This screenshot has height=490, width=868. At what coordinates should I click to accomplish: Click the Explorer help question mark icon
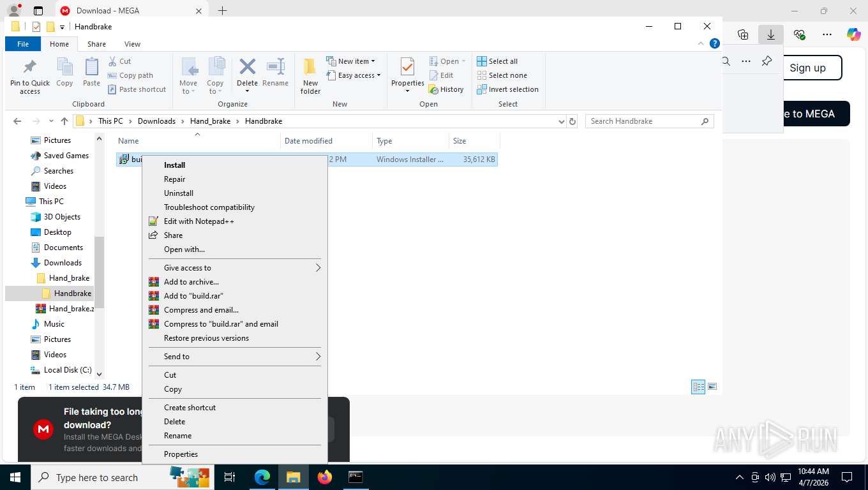click(x=715, y=43)
